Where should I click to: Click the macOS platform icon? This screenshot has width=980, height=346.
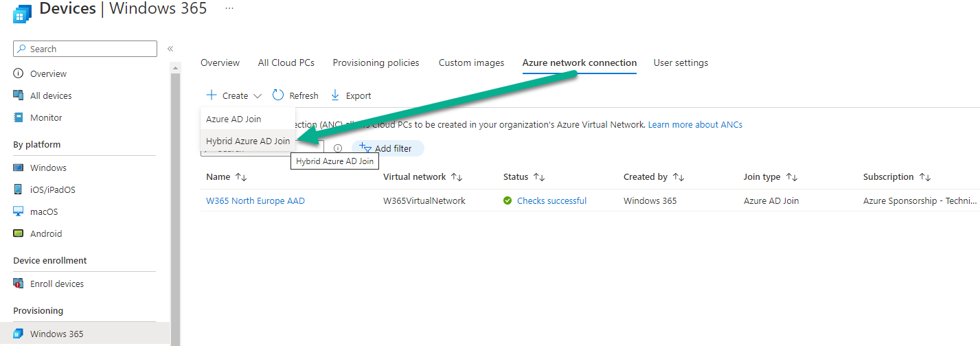19,211
